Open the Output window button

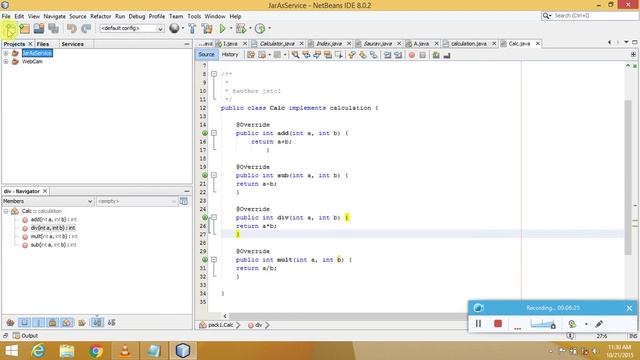pos(25,336)
